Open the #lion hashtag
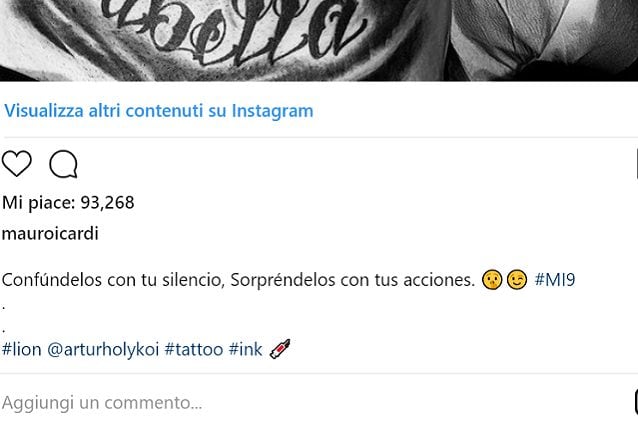The image size is (638, 425). (22, 349)
